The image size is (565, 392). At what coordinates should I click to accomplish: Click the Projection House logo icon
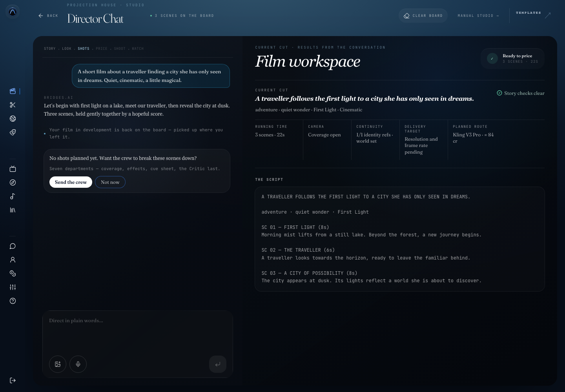[x=13, y=12]
